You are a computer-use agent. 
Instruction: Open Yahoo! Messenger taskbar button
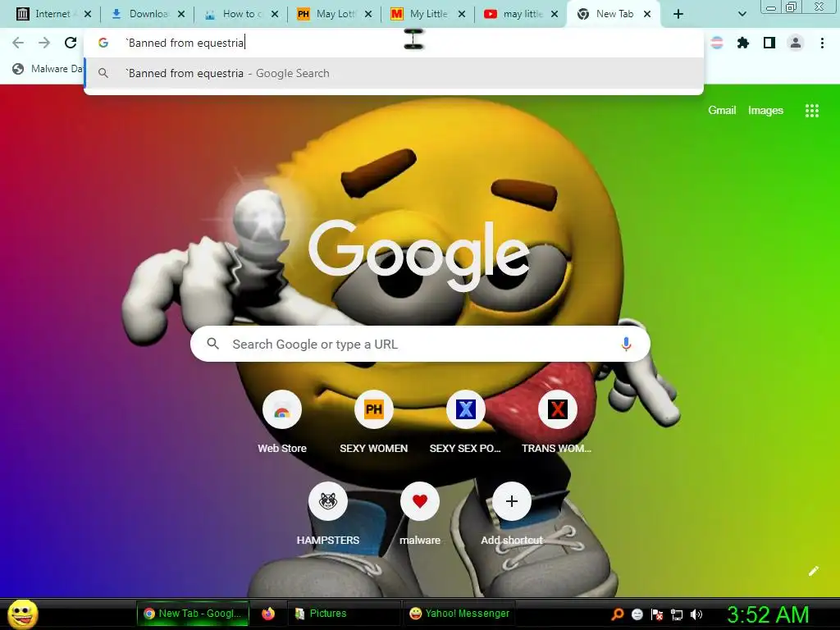tap(459, 614)
